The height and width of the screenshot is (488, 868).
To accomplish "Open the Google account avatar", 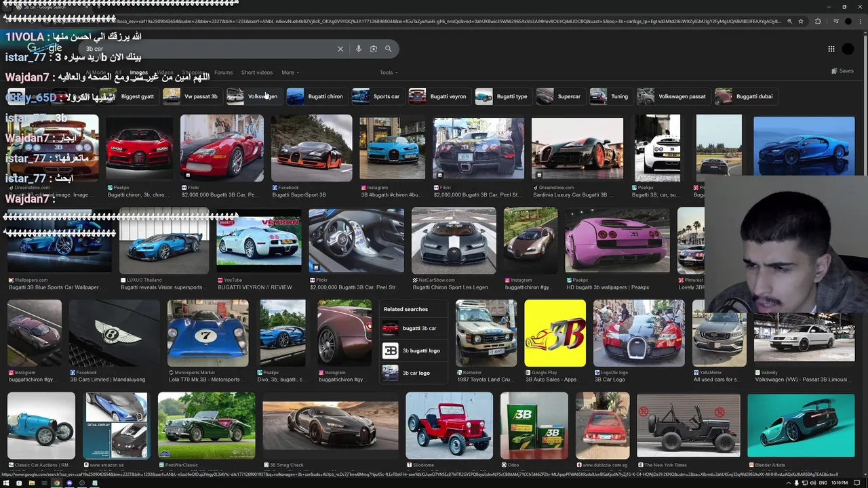I will click(848, 49).
